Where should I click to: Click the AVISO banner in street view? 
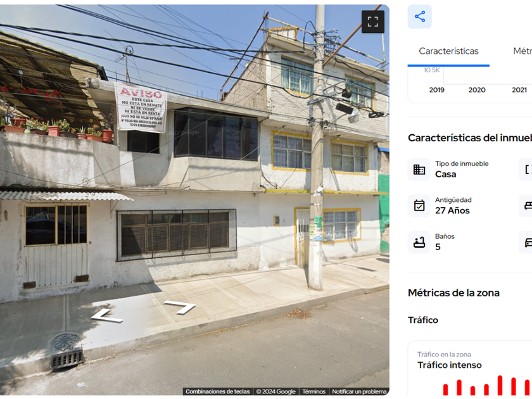141,107
